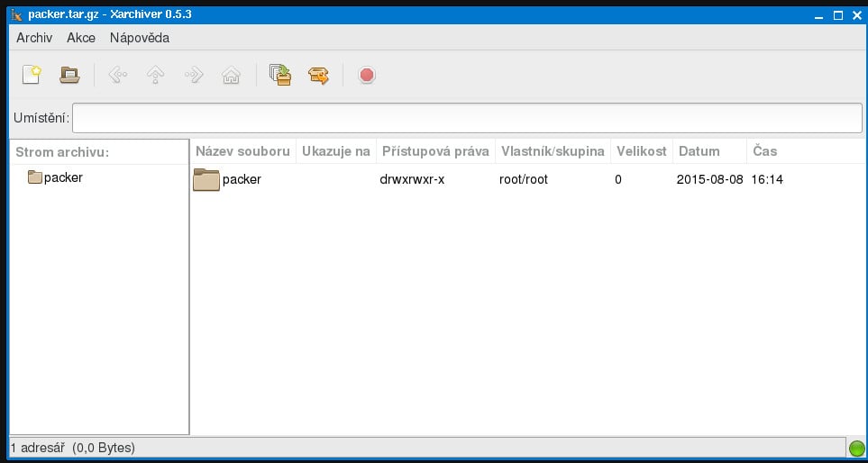Click the Home toolbar icon
The width and height of the screenshot is (868, 463).
[232, 75]
